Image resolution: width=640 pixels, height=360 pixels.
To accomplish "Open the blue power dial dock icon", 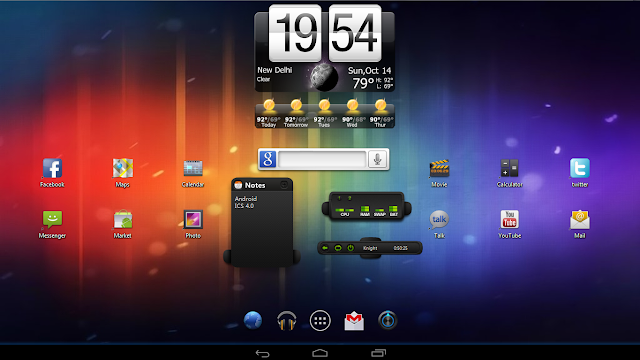I will pyautogui.click(x=387, y=320).
